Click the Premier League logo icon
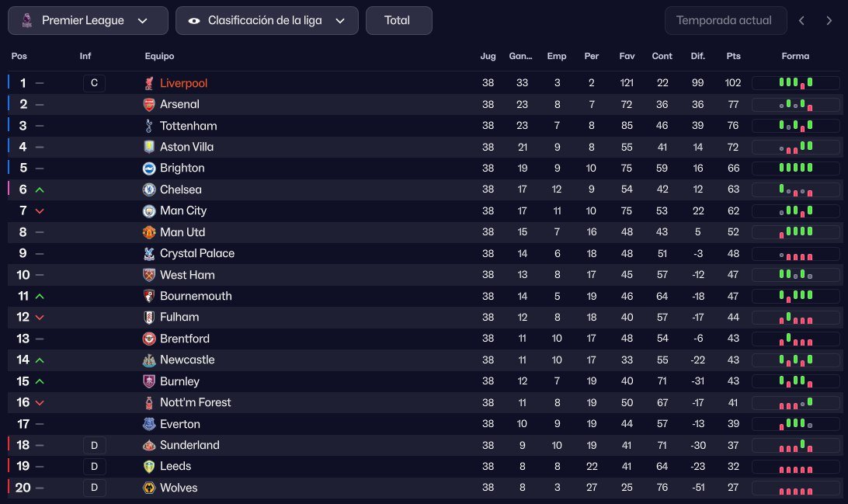848x504 pixels. click(x=27, y=20)
